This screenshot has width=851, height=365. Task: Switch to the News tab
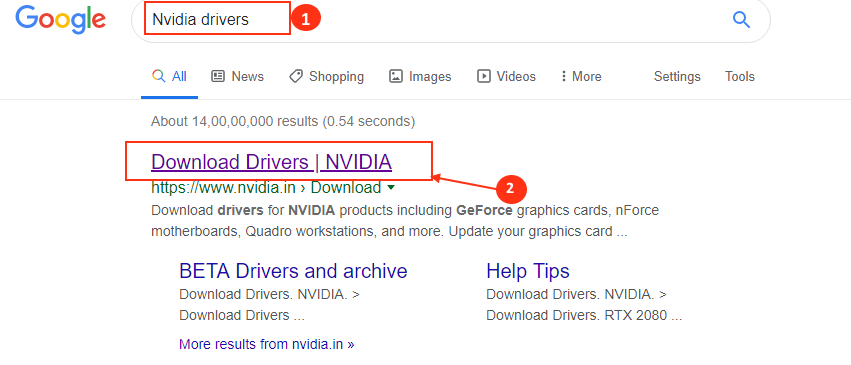(237, 76)
